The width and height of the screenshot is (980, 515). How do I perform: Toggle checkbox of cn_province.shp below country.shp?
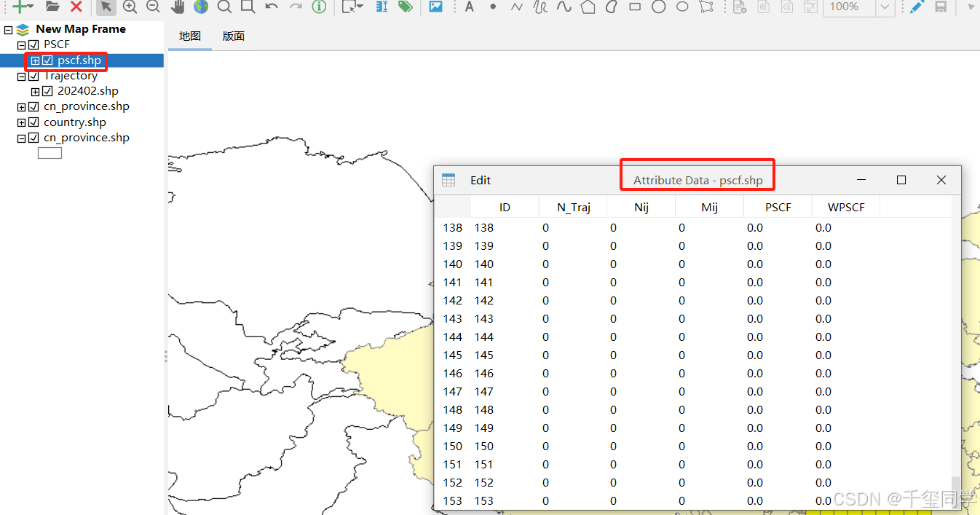point(33,138)
